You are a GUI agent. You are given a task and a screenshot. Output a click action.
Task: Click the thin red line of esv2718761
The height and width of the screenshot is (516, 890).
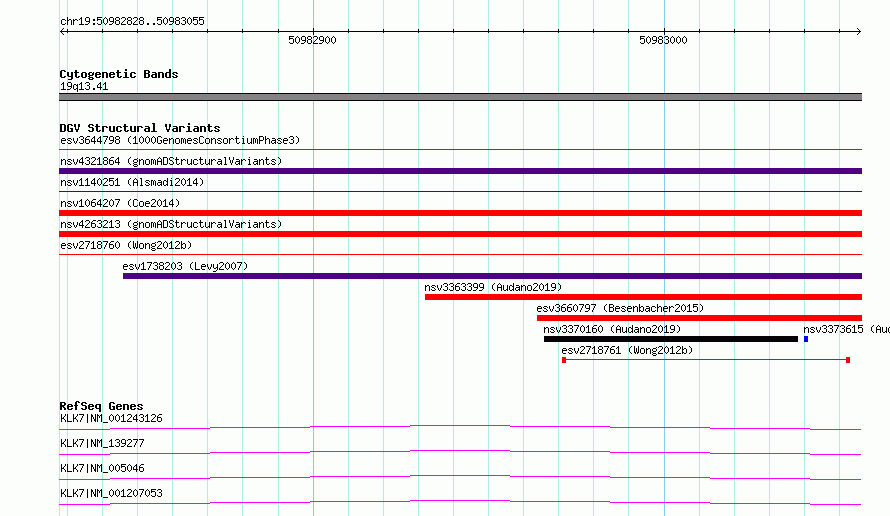[706, 360]
